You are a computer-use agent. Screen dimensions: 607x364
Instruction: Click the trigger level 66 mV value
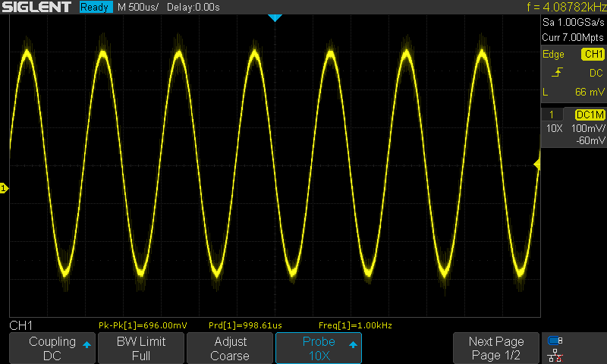tap(590, 92)
